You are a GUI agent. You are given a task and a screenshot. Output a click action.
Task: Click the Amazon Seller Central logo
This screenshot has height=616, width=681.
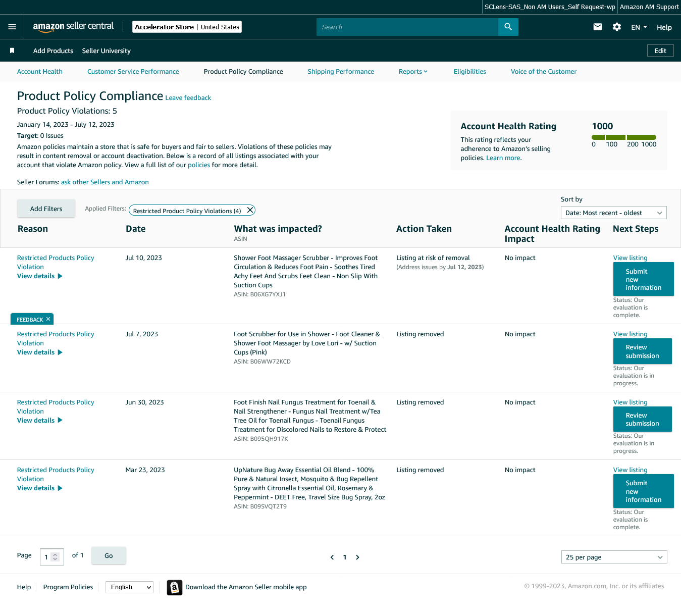coord(73,27)
